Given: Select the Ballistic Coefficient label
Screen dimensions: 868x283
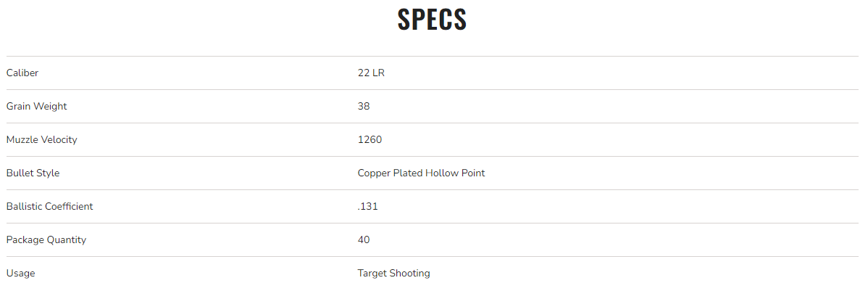Looking at the screenshot, I should 50,206.
